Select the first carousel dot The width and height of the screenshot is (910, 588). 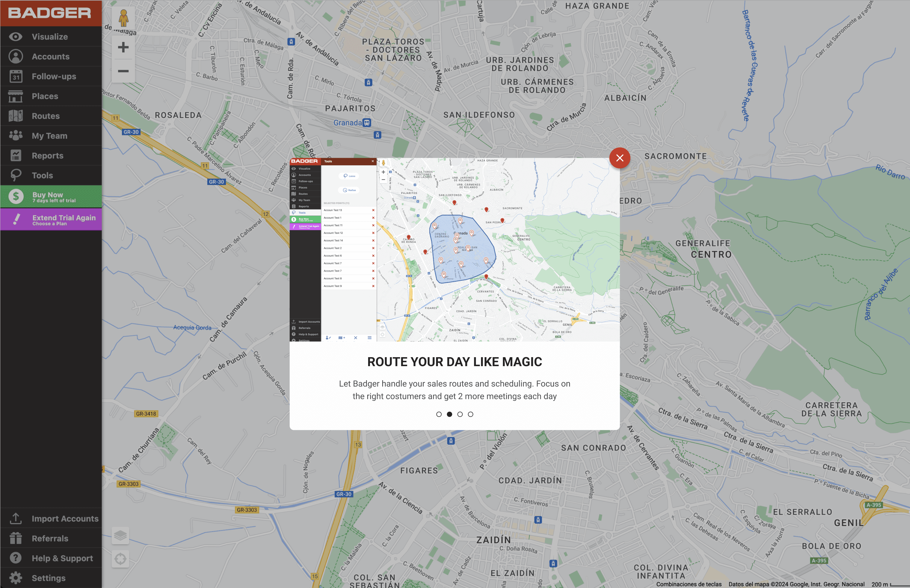pyautogui.click(x=439, y=414)
